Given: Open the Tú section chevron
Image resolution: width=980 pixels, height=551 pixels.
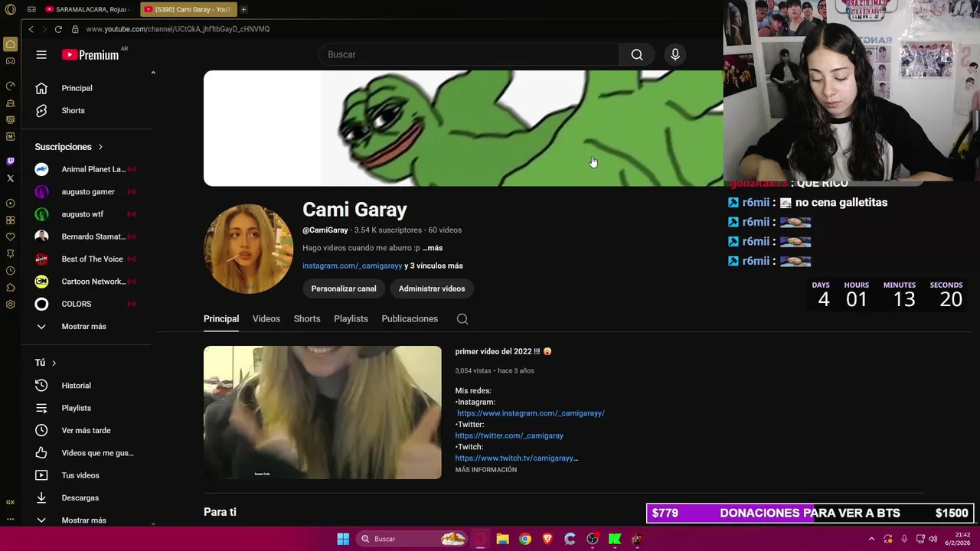Looking at the screenshot, I should 54,363.
